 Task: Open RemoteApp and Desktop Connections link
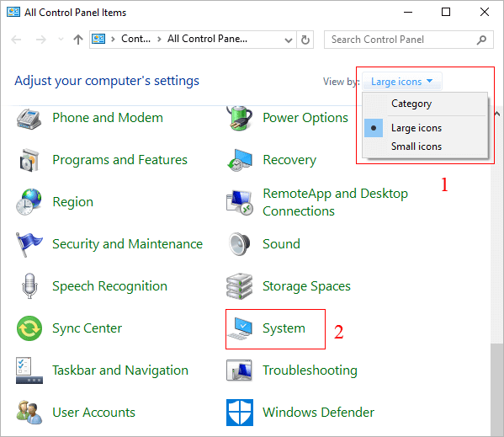click(x=335, y=202)
